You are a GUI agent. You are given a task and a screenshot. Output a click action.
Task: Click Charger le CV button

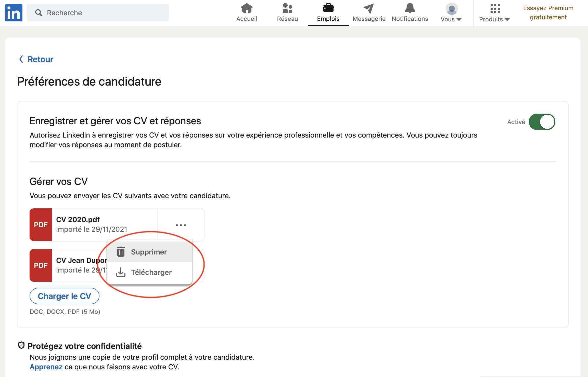[64, 296]
